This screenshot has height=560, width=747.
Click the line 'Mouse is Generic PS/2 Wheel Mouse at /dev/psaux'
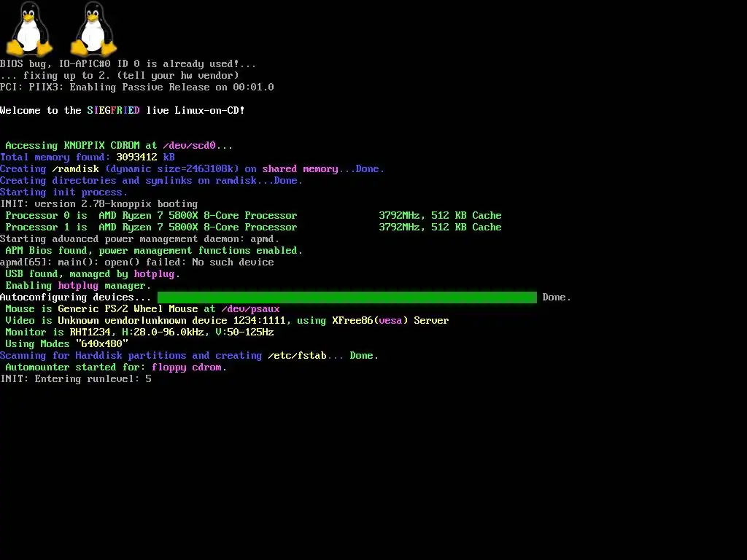[x=142, y=309]
